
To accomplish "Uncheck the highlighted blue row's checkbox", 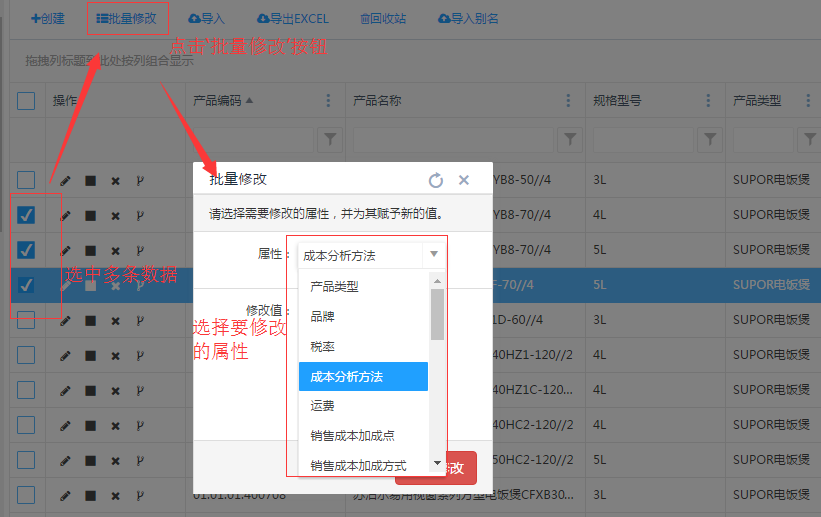I will click(x=26, y=285).
